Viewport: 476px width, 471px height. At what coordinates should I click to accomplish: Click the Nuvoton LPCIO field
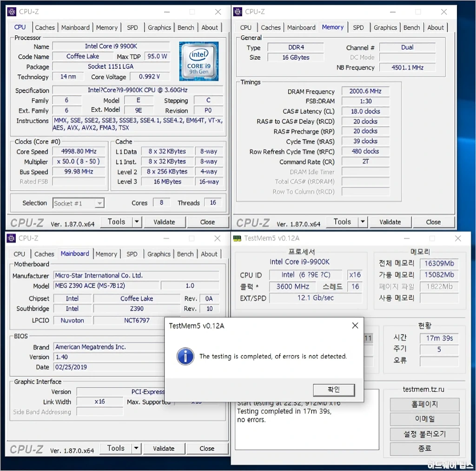[x=72, y=320]
